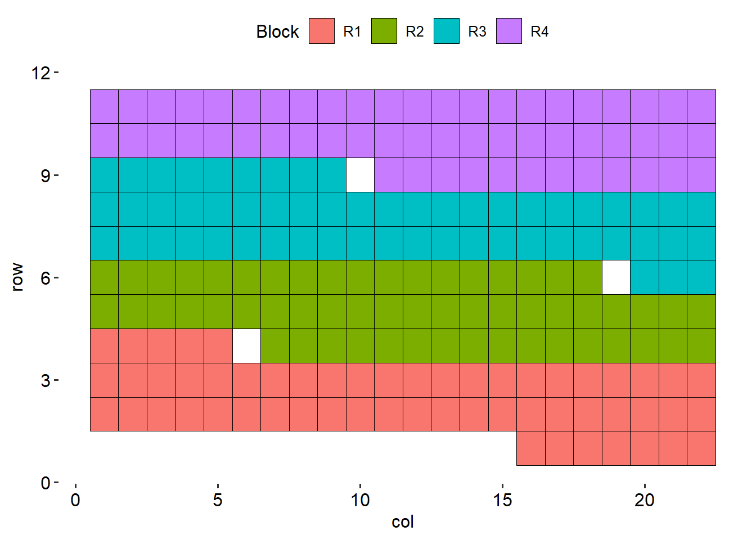Select the bottom-right red cell of the grid
The height and width of the screenshot is (540, 756).
[x=701, y=448]
